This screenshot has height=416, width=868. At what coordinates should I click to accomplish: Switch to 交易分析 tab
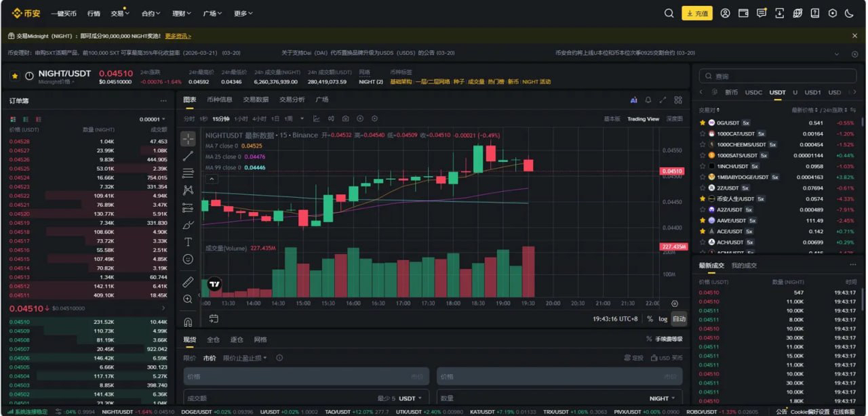coord(292,100)
